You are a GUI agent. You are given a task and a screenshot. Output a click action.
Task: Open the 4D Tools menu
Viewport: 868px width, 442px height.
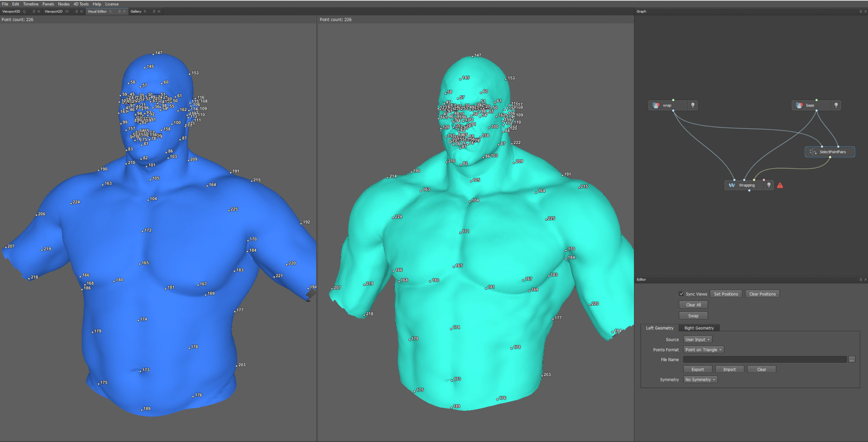(x=80, y=4)
